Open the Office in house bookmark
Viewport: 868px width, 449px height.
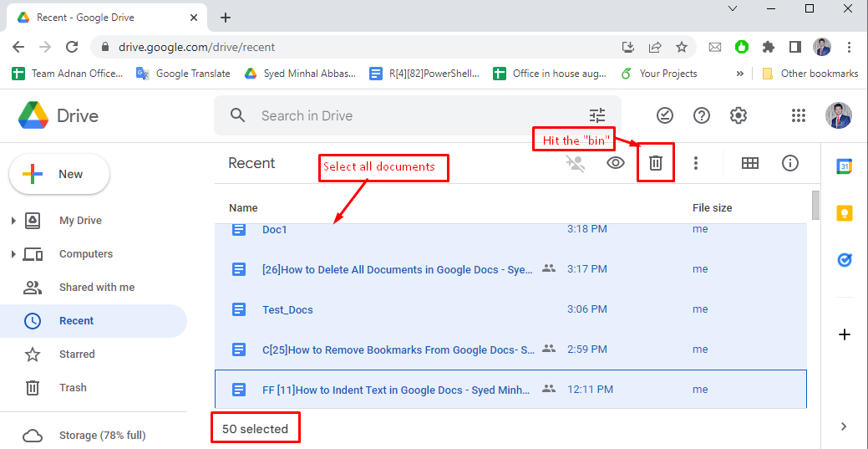click(551, 74)
